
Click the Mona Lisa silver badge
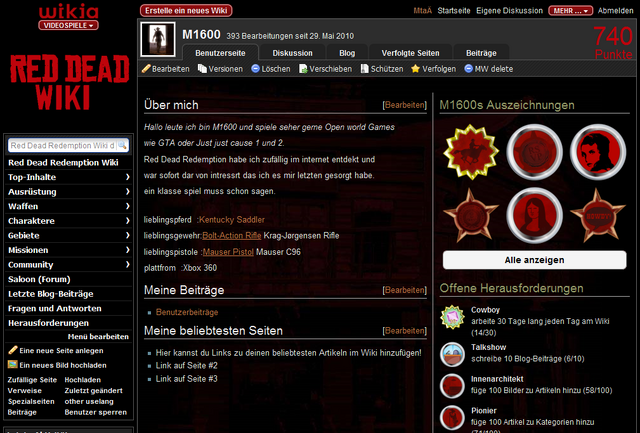point(535,215)
